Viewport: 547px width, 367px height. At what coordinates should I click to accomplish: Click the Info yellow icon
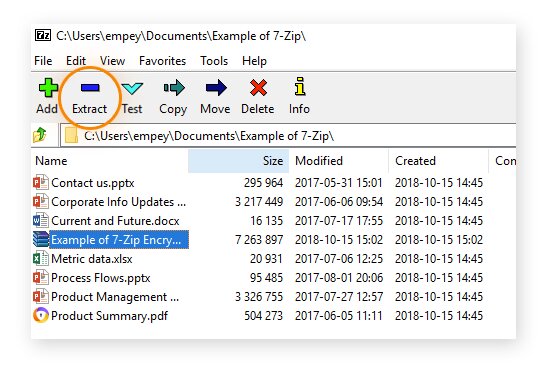click(300, 86)
